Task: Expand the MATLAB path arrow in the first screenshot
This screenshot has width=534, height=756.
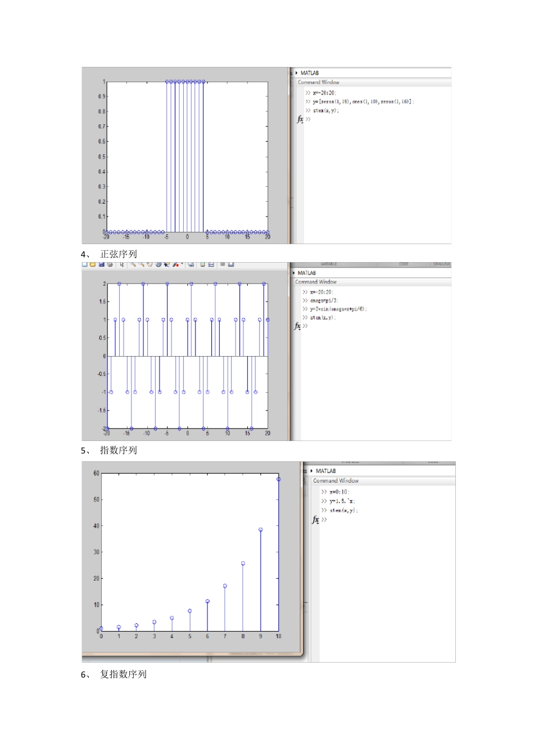Action: coord(297,73)
